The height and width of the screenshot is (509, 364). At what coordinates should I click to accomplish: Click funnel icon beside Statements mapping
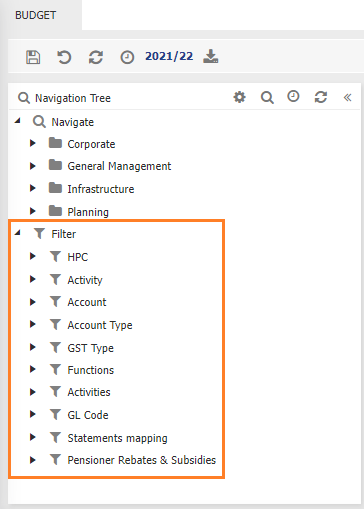click(55, 437)
